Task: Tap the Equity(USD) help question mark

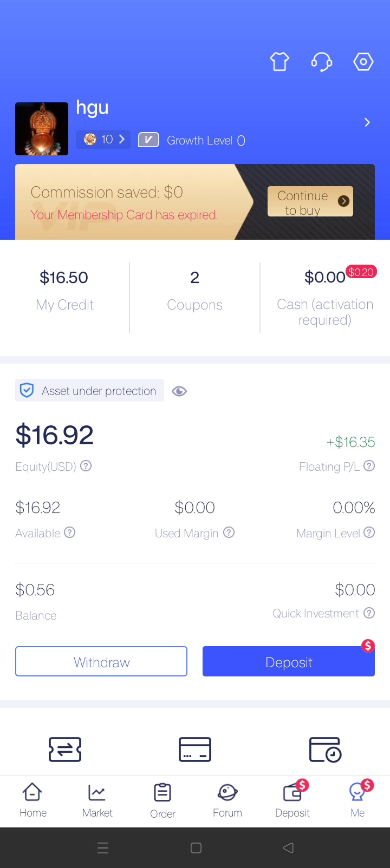Action: click(86, 466)
